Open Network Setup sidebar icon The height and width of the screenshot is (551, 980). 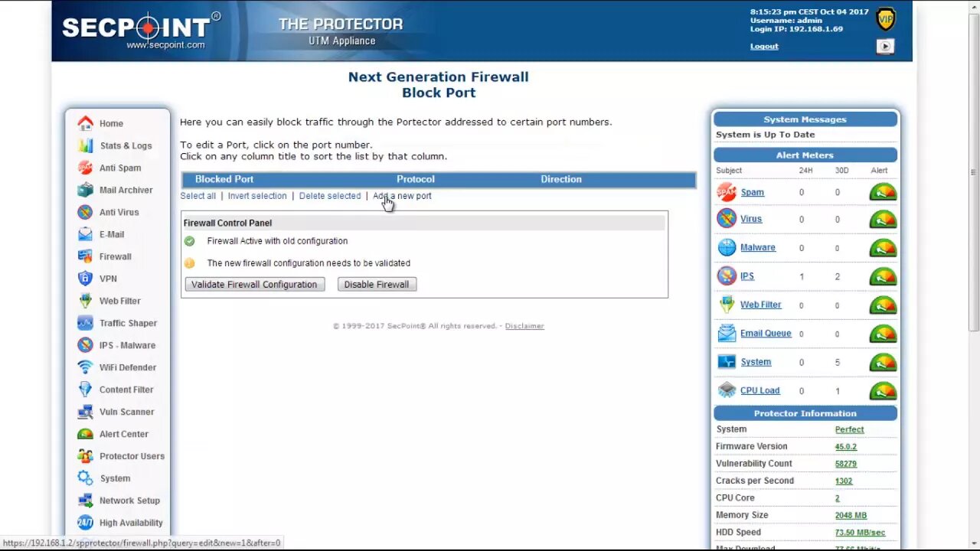coord(85,500)
